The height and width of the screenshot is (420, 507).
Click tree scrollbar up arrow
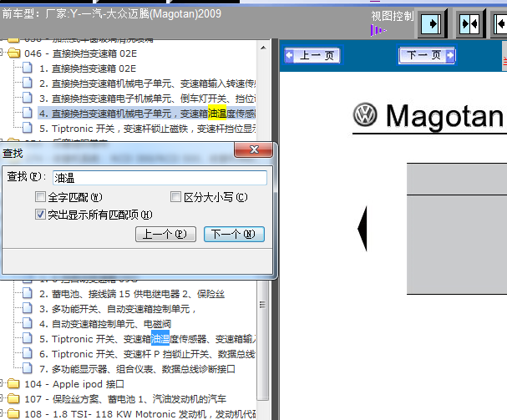point(263,48)
